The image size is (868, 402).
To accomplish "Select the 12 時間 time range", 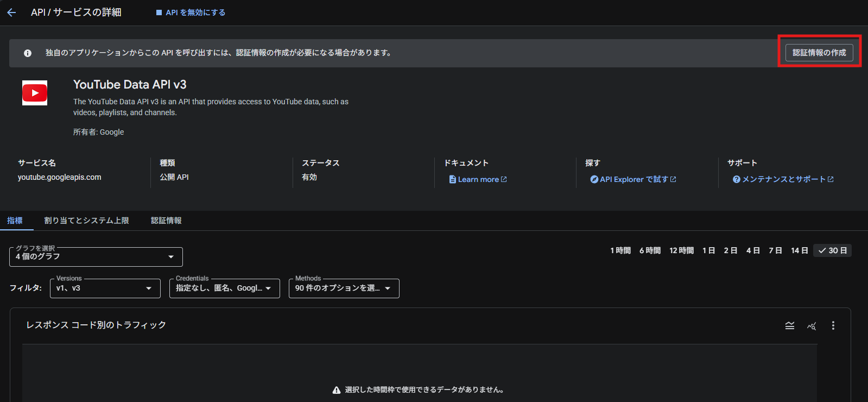I will coord(682,250).
